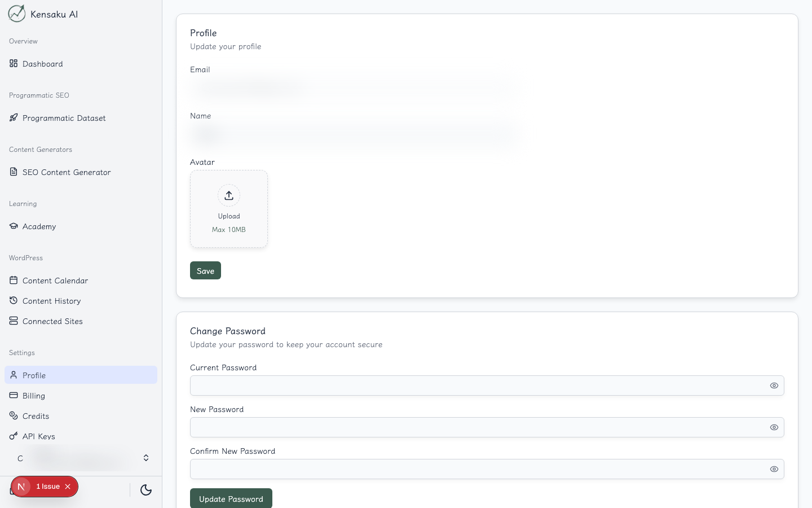Dismiss the 1 Issue notification badge
Viewport: 812px width, 508px height.
(x=68, y=487)
